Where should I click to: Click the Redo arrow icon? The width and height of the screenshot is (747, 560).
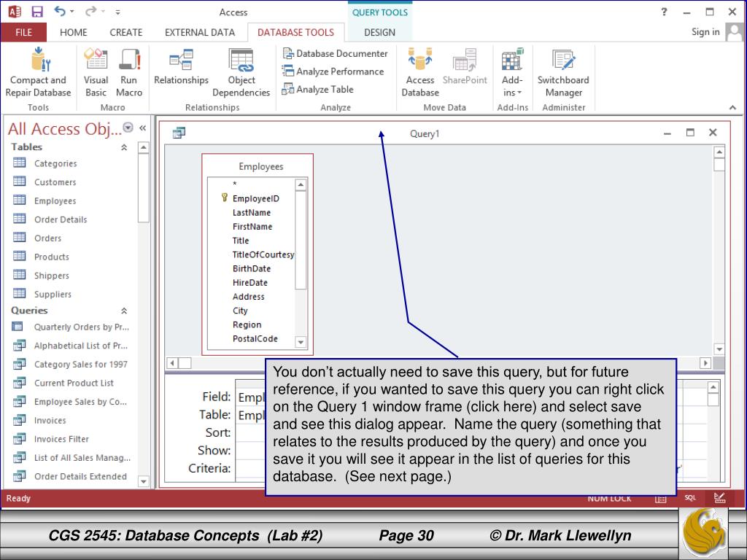click(x=90, y=11)
